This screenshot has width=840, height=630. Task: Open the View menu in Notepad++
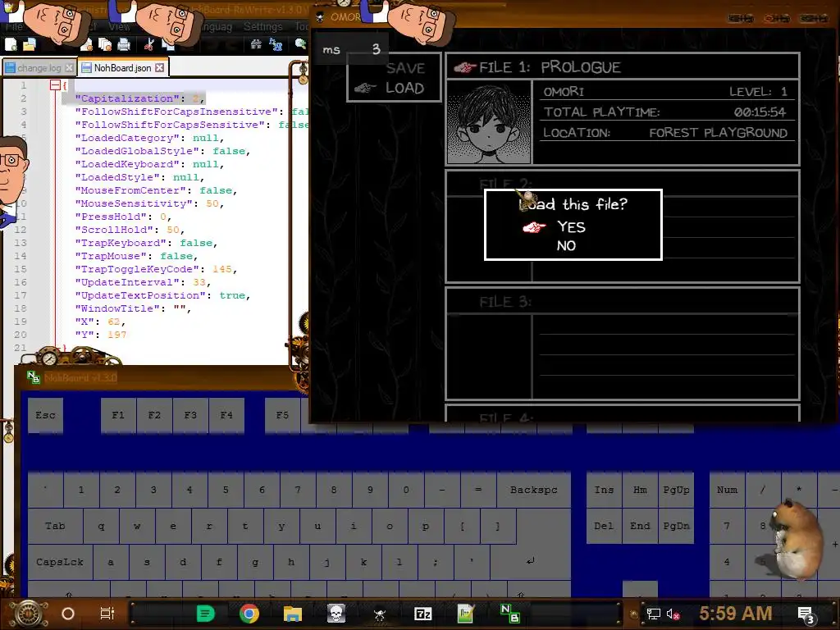coord(119,27)
